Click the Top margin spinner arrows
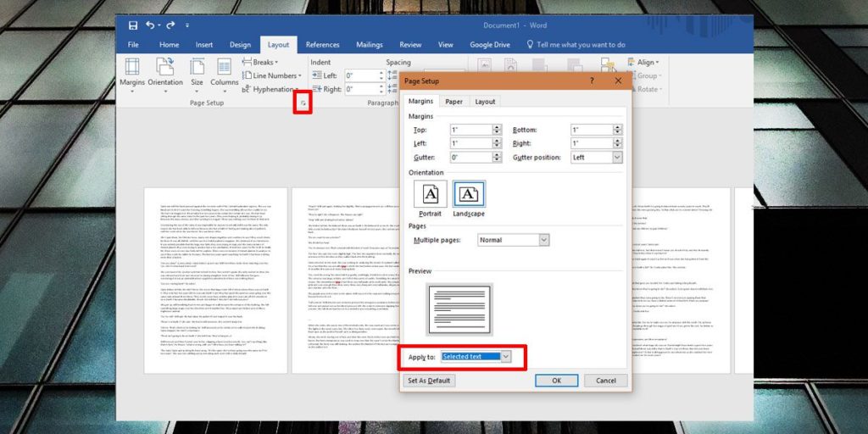Viewport: 868px width, 434px height. [497, 130]
